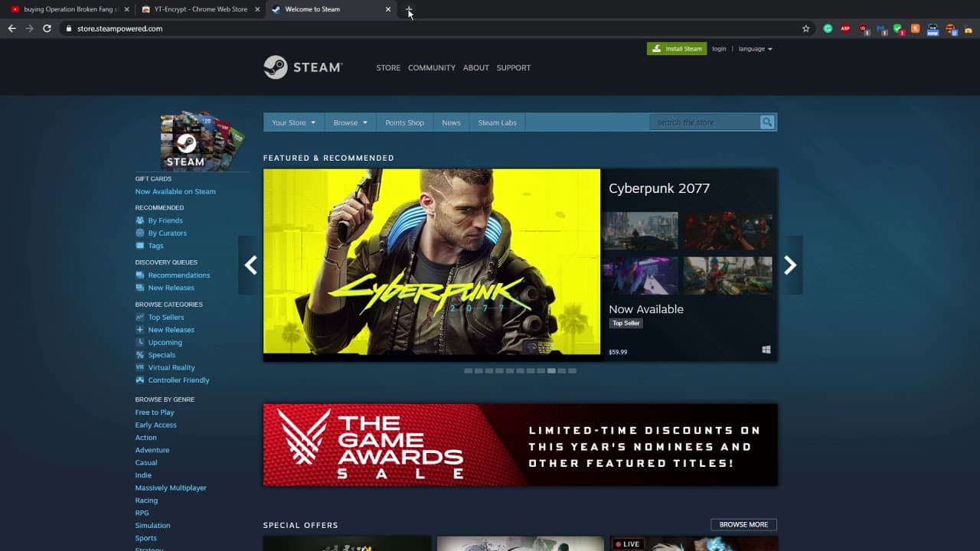Click the login link
This screenshot has width=980, height=551.
point(719,49)
